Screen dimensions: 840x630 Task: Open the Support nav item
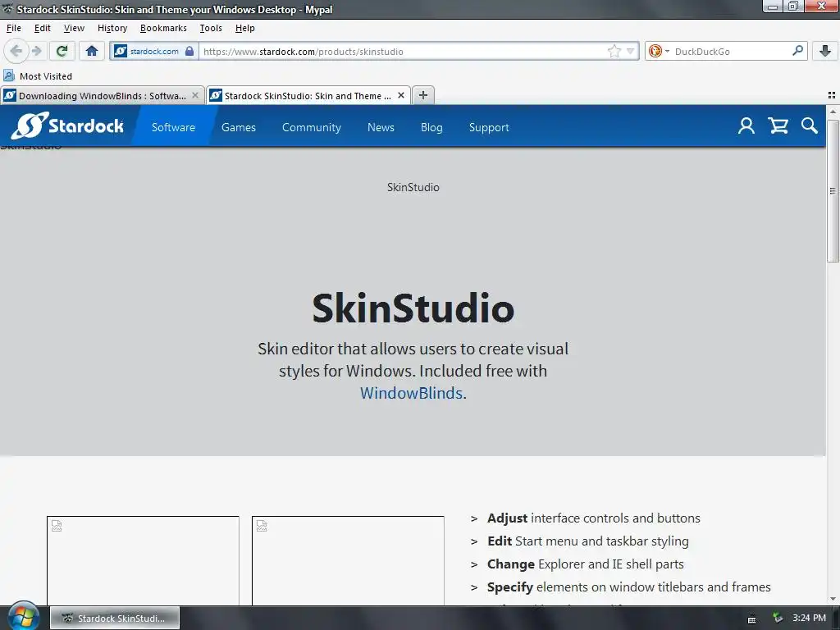489,127
